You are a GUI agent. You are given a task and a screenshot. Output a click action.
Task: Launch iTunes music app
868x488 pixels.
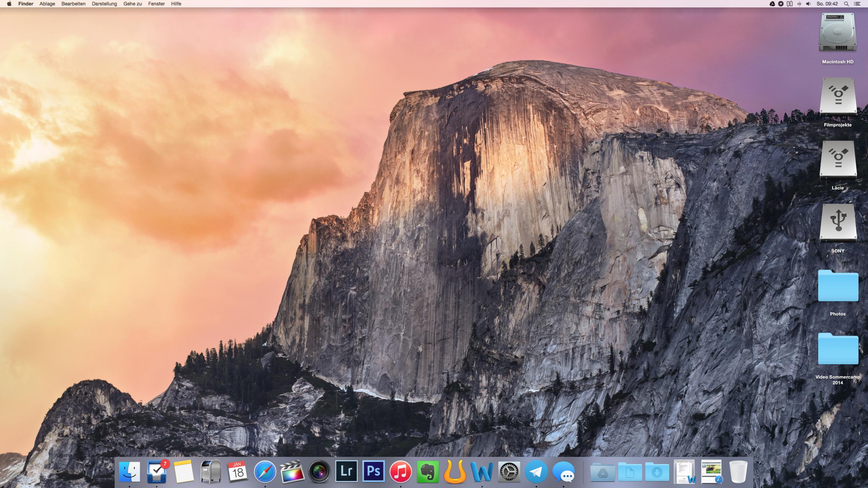coord(401,471)
